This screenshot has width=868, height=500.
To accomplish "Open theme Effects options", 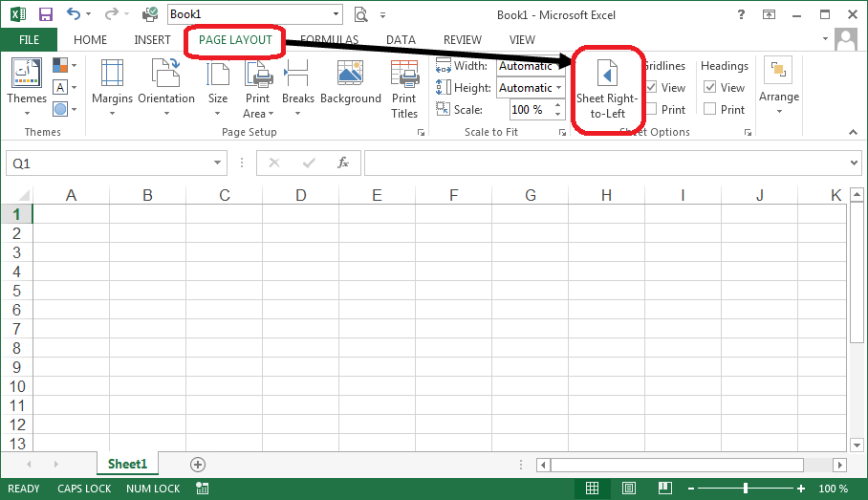I will (65, 109).
